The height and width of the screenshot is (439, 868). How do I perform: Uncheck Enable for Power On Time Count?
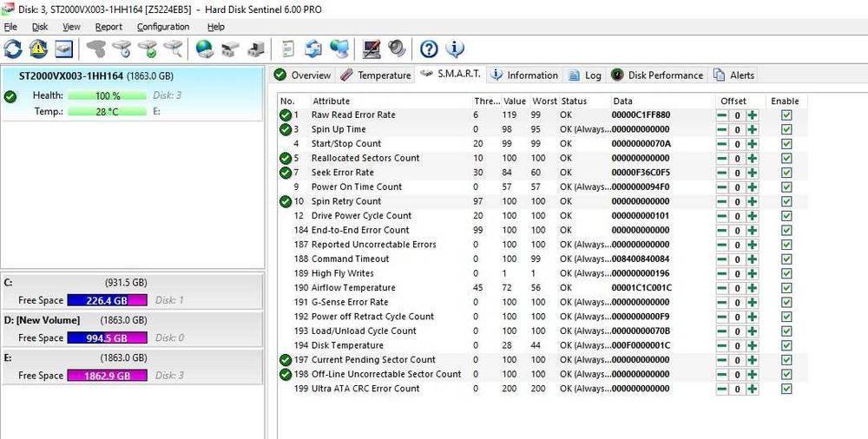point(786,187)
